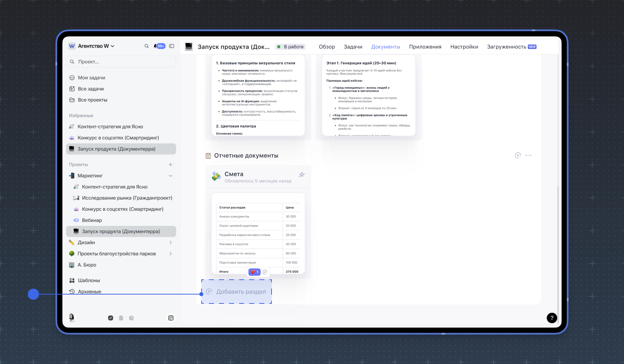Open the notifications bell with 99+ badge
The width and height of the screenshot is (624, 364).
(159, 46)
